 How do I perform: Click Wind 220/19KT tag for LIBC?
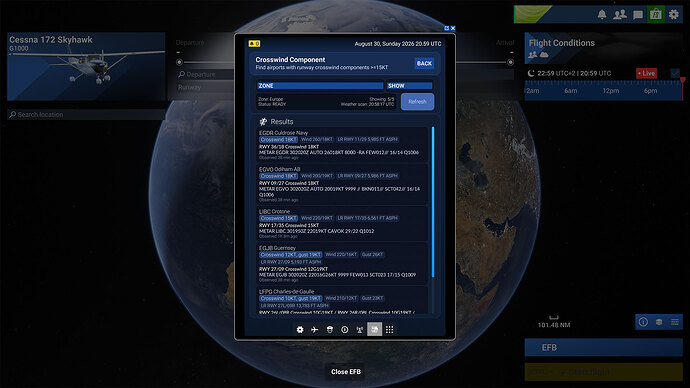[317, 218]
